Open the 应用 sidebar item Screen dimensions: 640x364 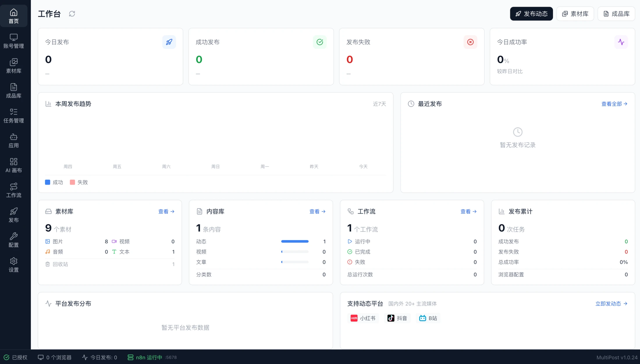14,140
